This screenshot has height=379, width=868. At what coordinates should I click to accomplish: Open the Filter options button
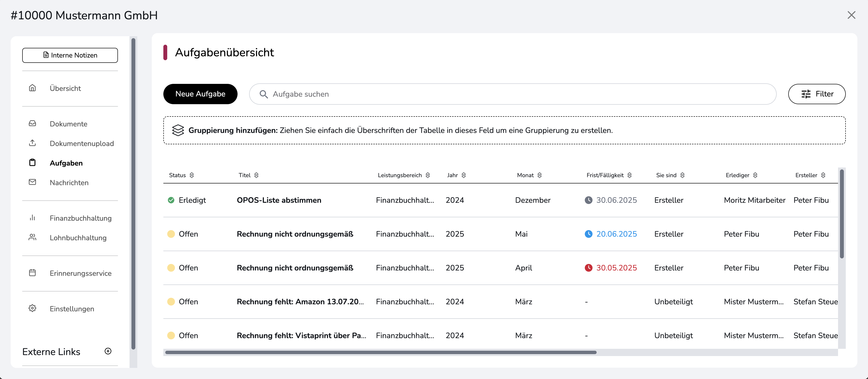[x=817, y=94]
